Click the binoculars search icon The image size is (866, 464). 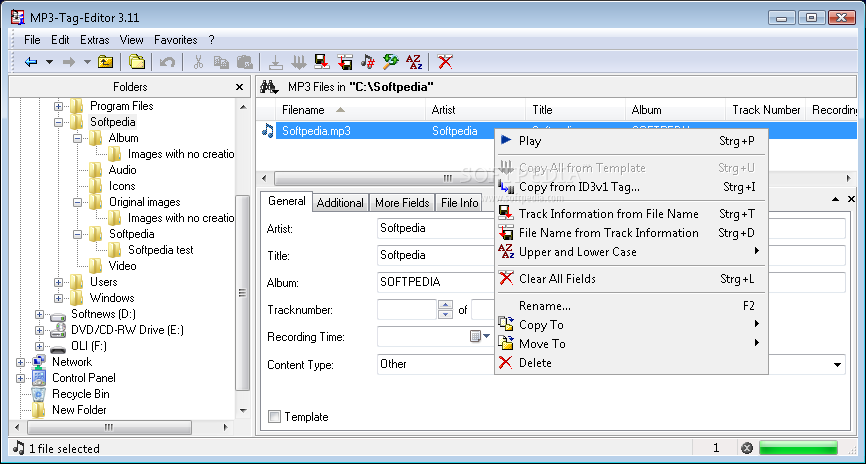(270, 87)
